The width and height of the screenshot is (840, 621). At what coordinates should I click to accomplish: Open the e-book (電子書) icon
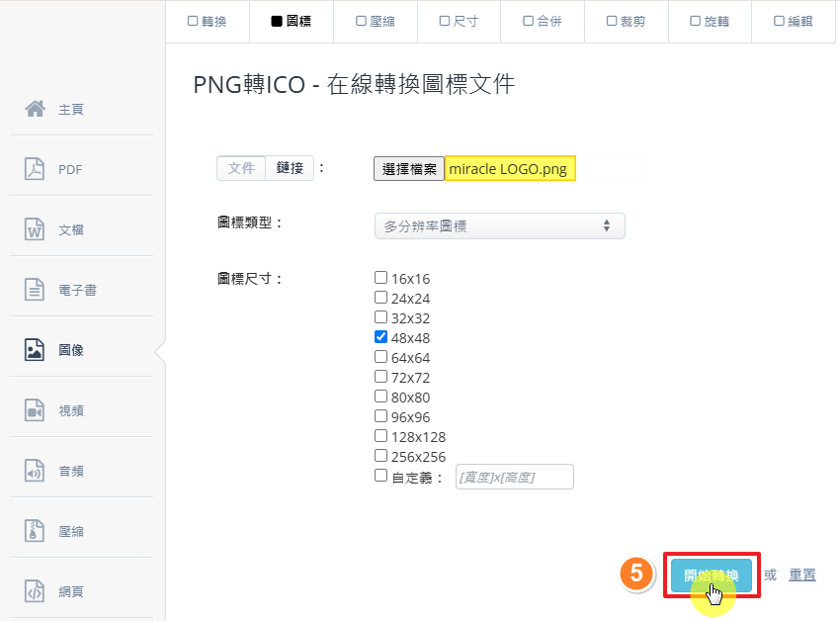tap(36, 290)
